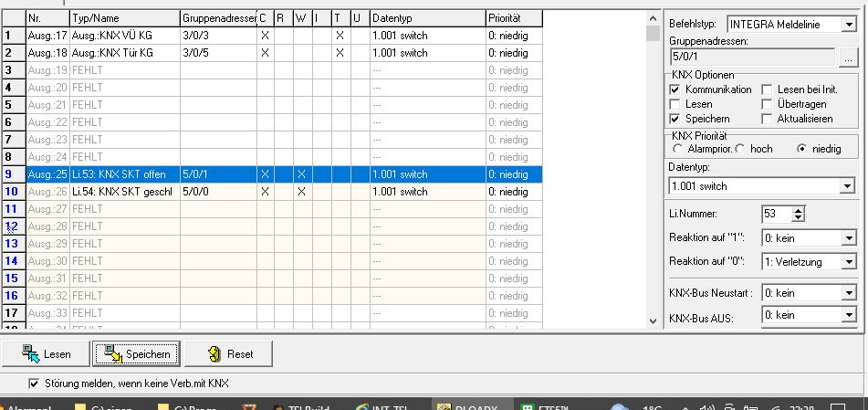Screen dimensions: 868x410
Task: Click the Speichern button with save icon
Action: click(138, 353)
